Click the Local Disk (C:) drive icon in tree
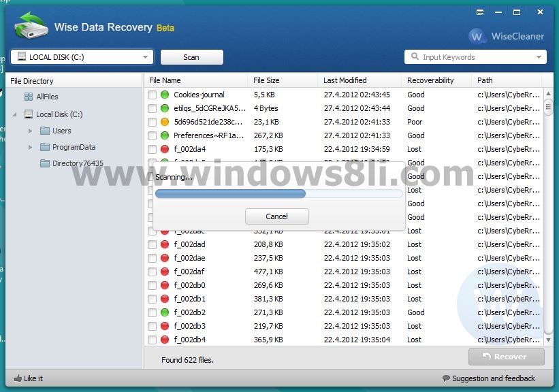 (29, 114)
